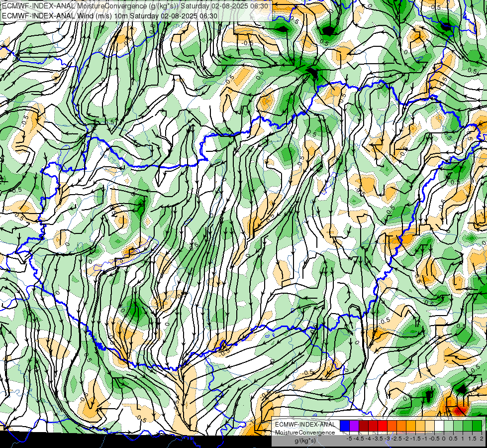The width and height of the screenshot is (487, 448).
Task: Pick the swatch between 1 and 1.5
Action: point(468,426)
